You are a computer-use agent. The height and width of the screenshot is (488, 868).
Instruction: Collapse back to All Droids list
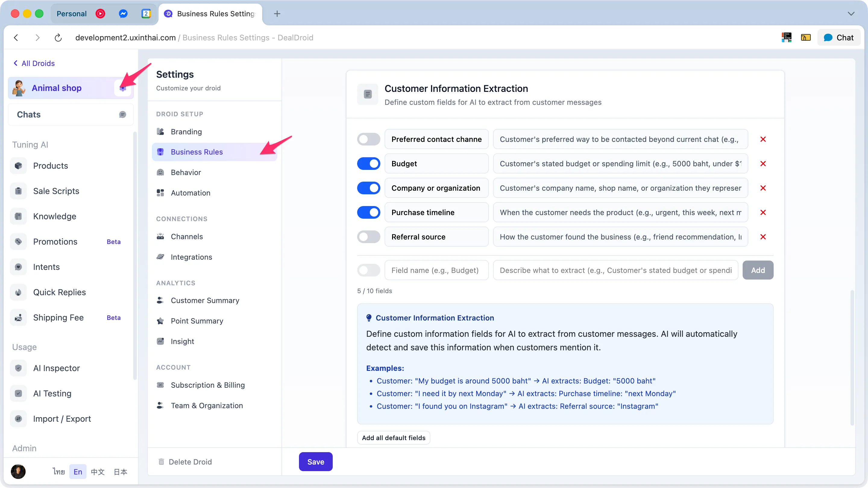click(x=34, y=63)
